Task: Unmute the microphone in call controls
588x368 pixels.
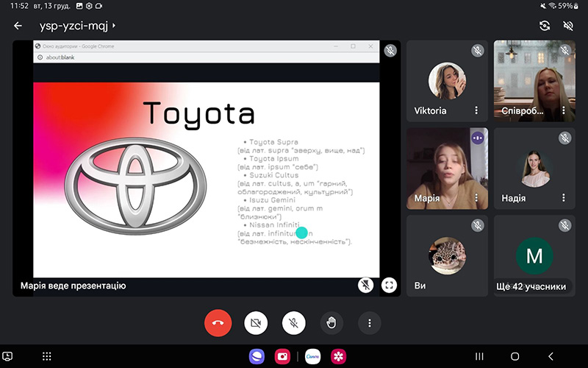Action: [294, 322]
